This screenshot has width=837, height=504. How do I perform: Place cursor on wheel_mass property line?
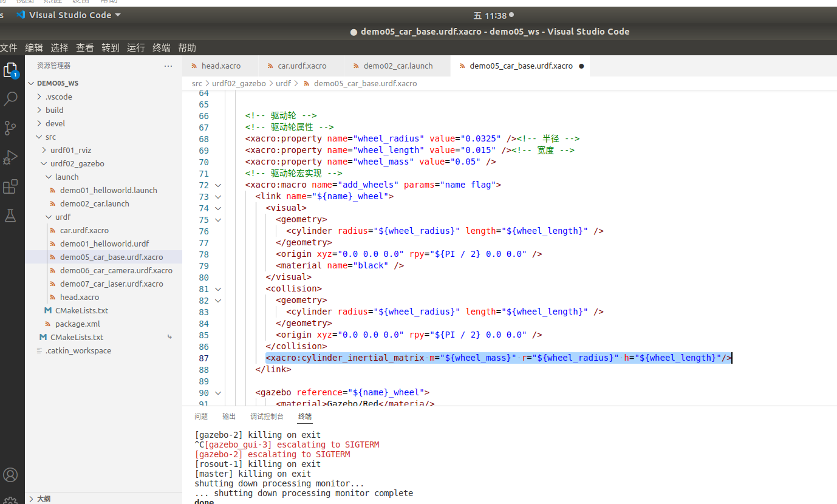(x=371, y=162)
